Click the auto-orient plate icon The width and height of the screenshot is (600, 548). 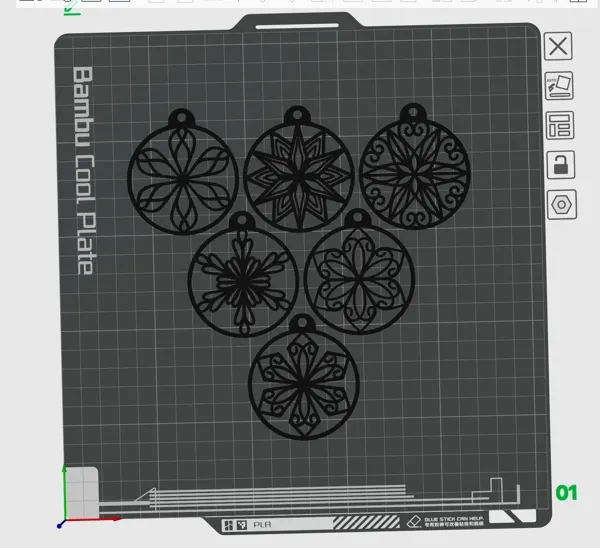[x=559, y=86]
